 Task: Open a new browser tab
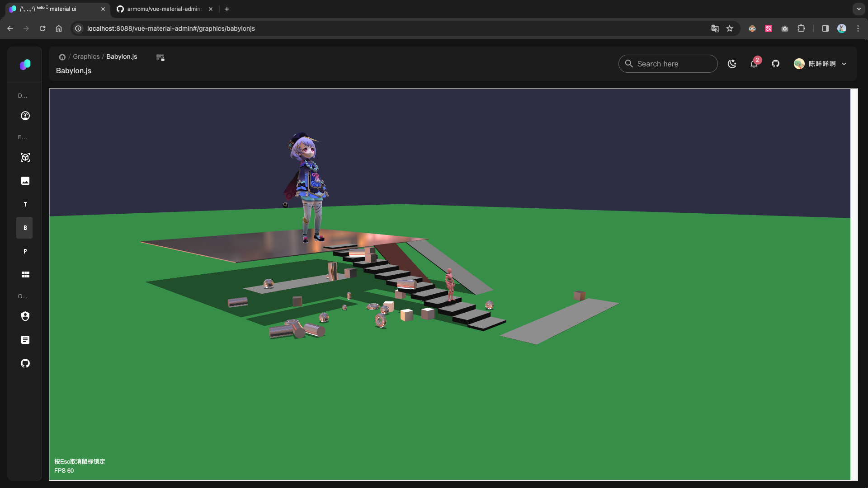point(227,9)
